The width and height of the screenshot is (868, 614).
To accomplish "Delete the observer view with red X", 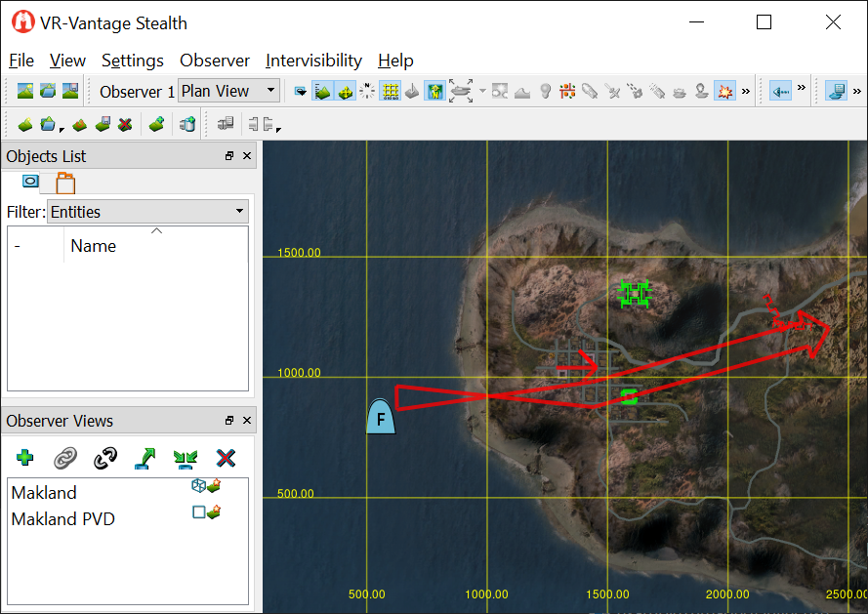I will (x=226, y=458).
